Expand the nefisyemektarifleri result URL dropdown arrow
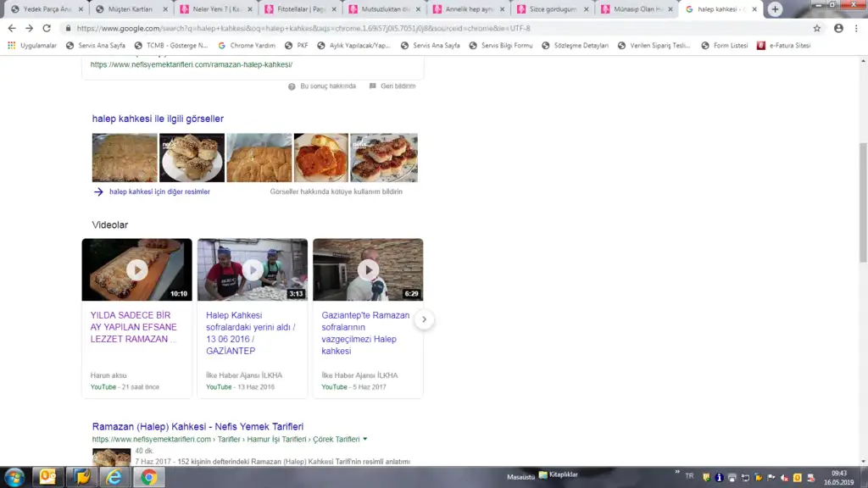Image resolution: width=868 pixels, height=488 pixels. (365, 439)
